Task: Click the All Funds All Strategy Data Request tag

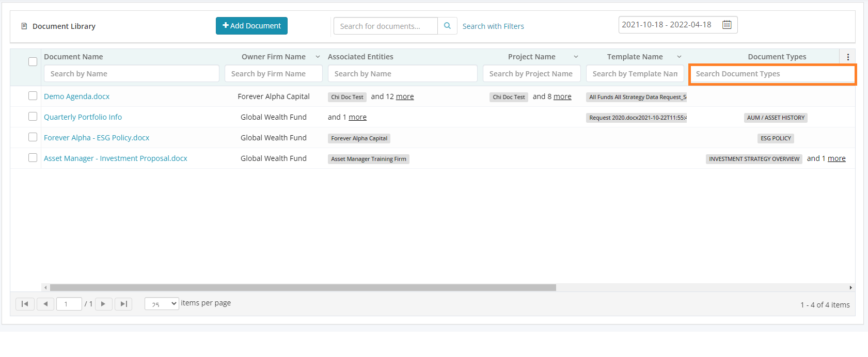Action: 637,97
